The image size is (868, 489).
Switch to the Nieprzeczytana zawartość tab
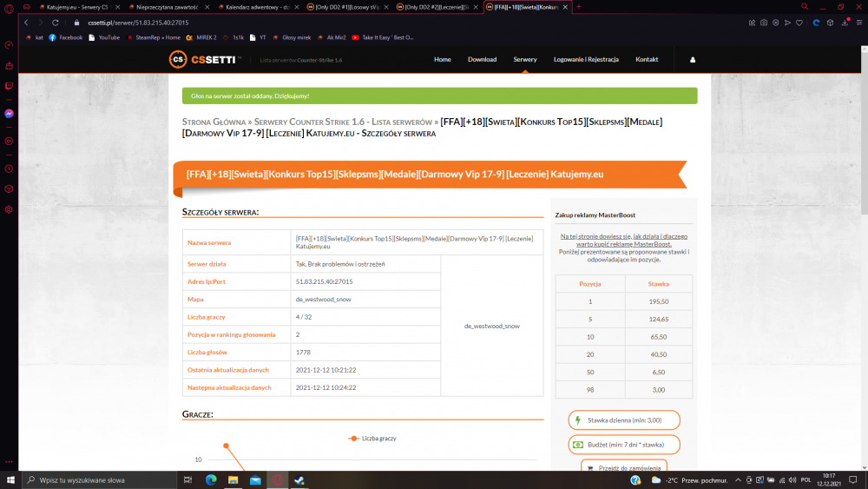pyautogui.click(x=167, y=7)
